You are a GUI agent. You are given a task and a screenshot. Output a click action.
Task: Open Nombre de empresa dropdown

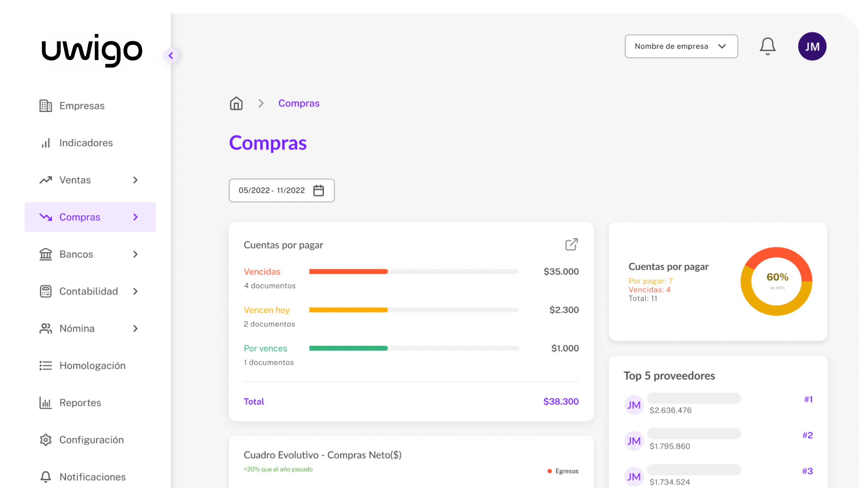click(681, 46)
